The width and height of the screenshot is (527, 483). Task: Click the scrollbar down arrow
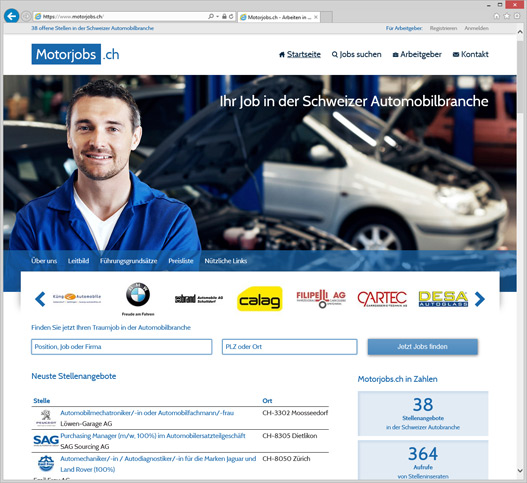click(520, 471)
